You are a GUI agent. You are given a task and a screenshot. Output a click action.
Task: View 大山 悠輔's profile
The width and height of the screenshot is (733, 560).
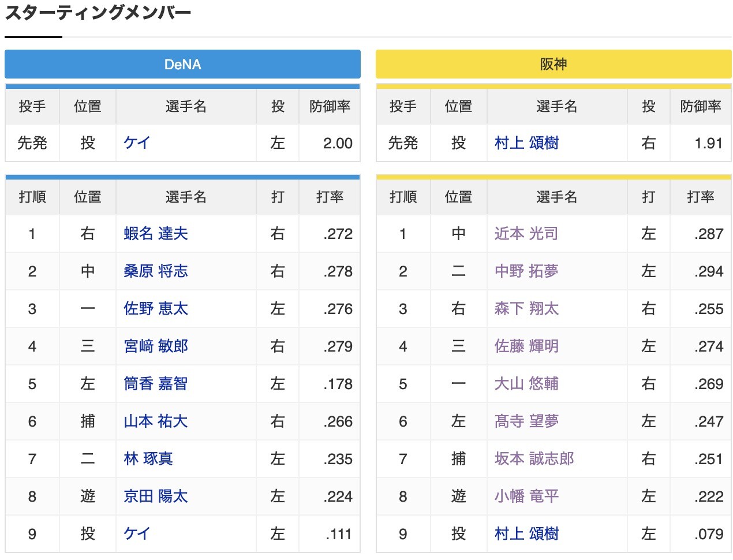pyautogui.click(x=526, y=383)
